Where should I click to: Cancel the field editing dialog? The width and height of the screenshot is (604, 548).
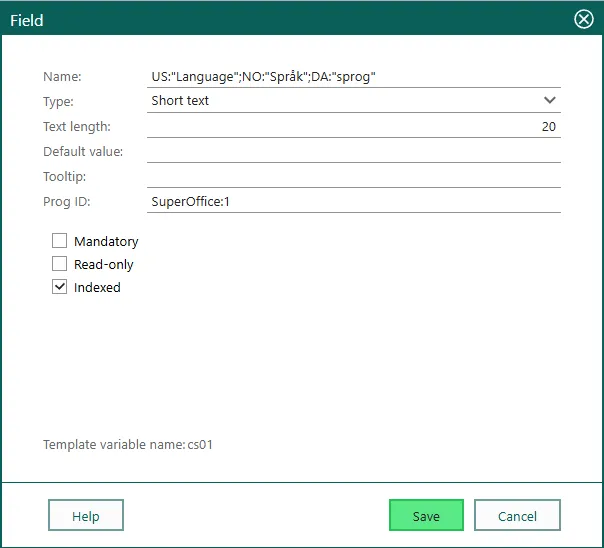(x=517, y=516)
